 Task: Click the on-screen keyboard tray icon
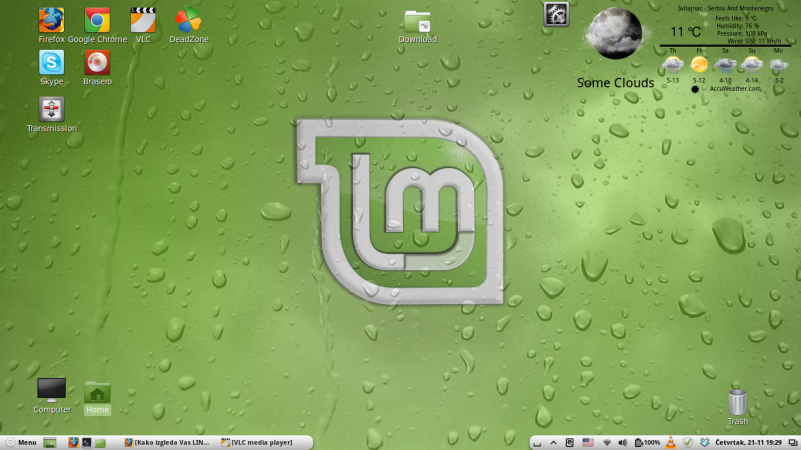click(x=537, y=443)
